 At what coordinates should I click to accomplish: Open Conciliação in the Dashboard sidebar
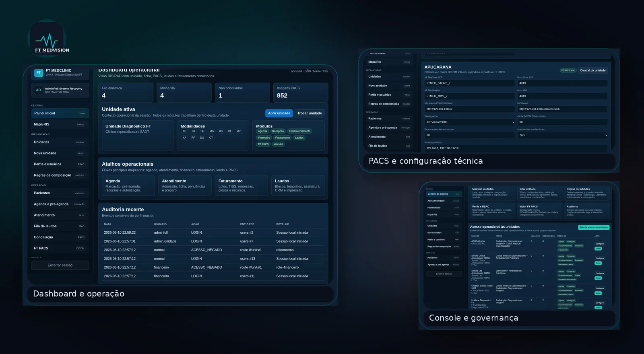[x=60, y=237]
